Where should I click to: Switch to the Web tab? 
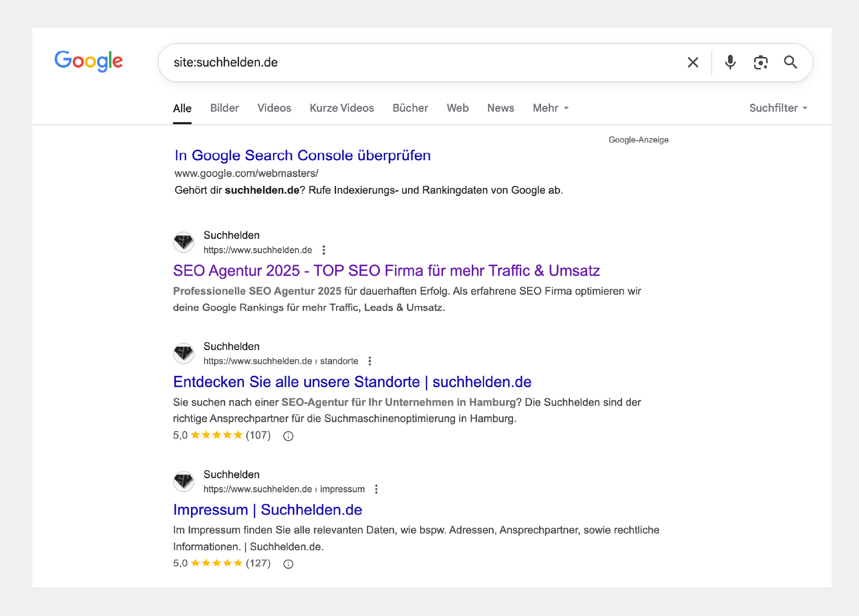point(458,108)
